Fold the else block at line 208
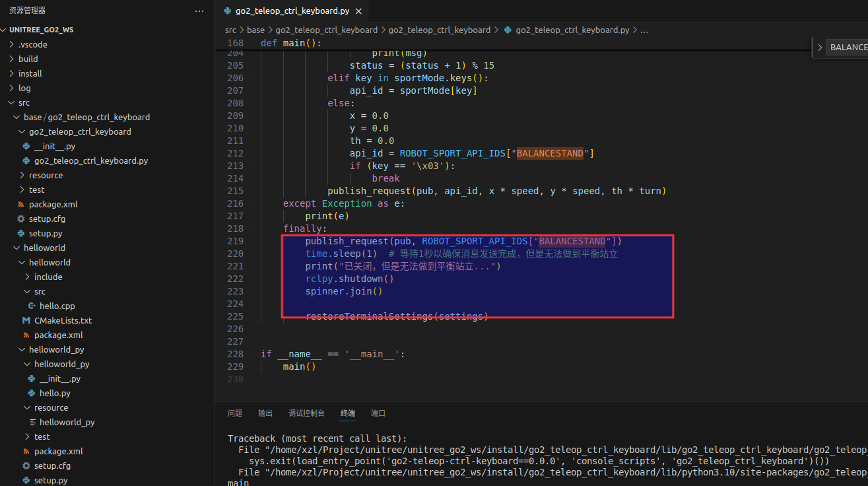The height and width of the screenshot is (486, 868). click(253, 103)
